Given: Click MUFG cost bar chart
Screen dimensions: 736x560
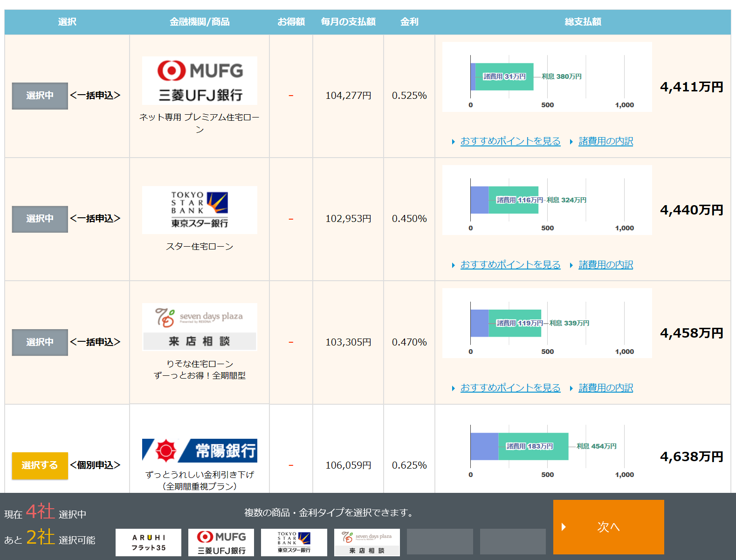Looking at the screenshot, I should [547, 77].
